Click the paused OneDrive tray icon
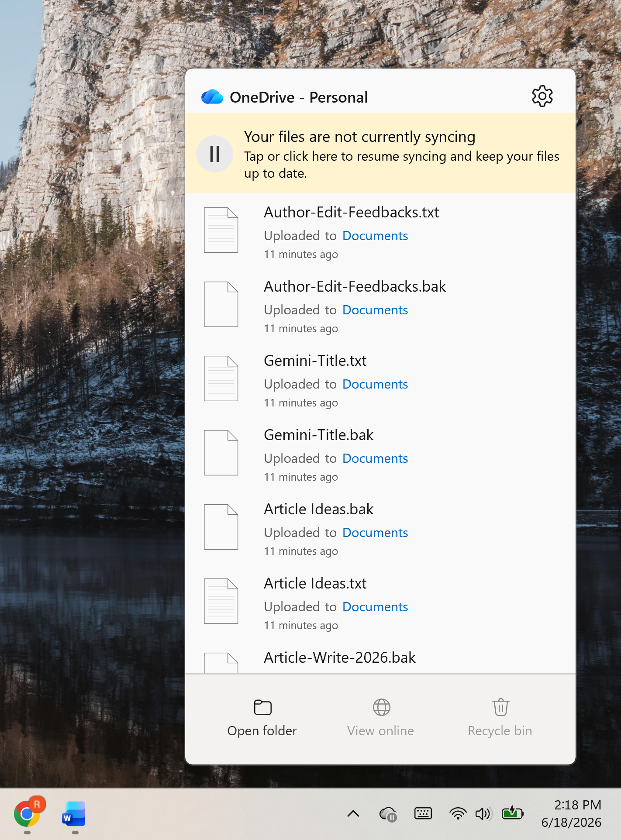 click(388, 814)
